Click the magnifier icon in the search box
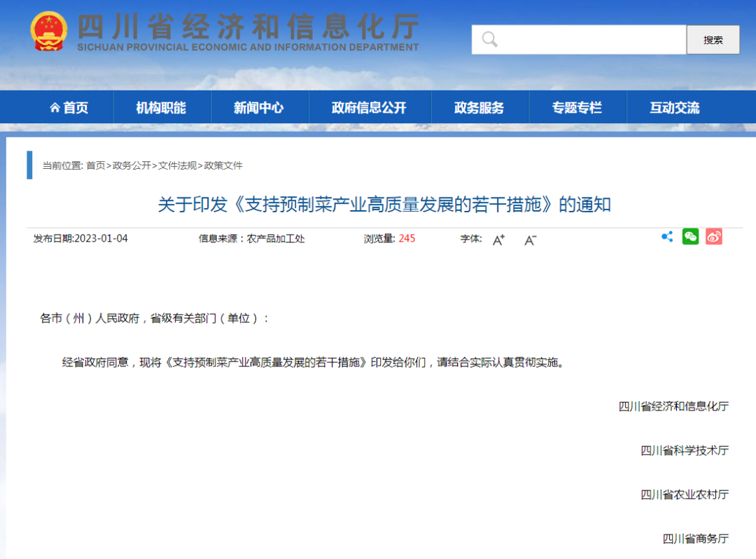The width and height of the screenshot is (756, 559). pyautogui.click(x=489, y=39)
